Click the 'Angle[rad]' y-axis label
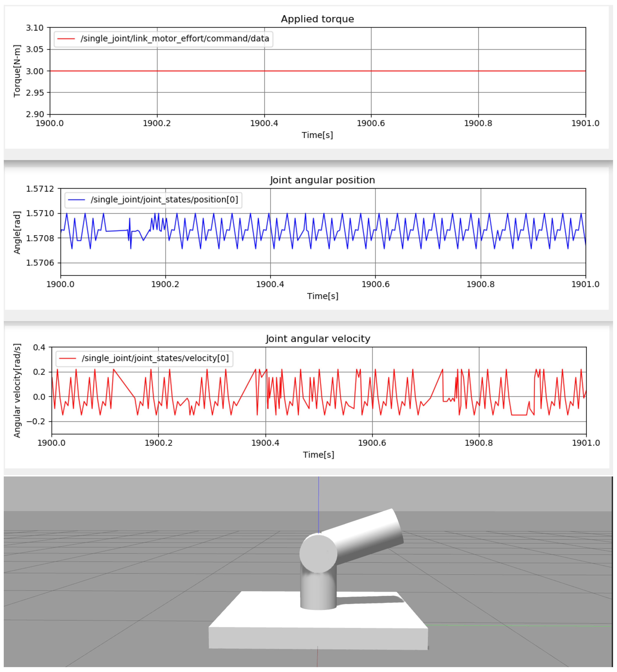The height and width of the screenshot is (672, 617). click(17, 232)
